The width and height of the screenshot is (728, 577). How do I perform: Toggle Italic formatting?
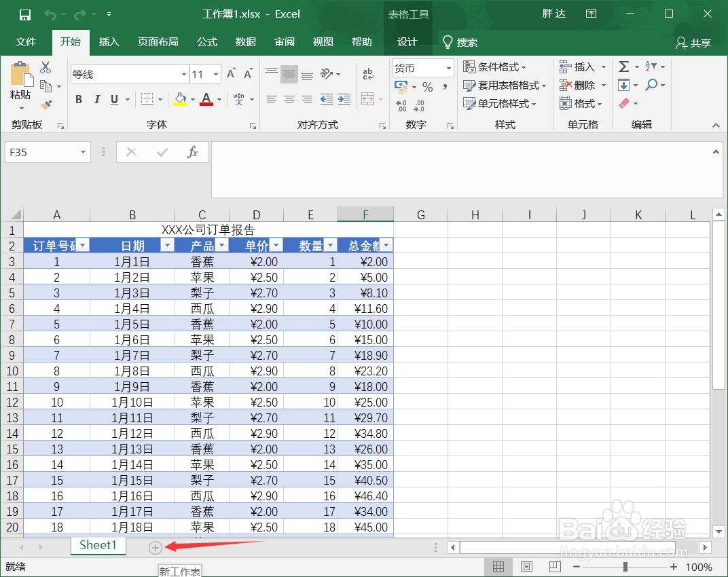coord(96,99)
